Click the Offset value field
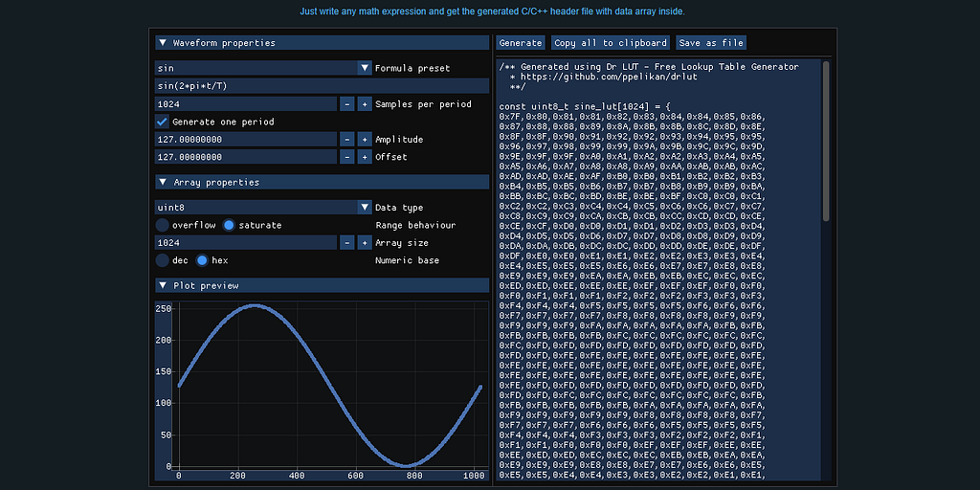980x490 pixels. 246,156
